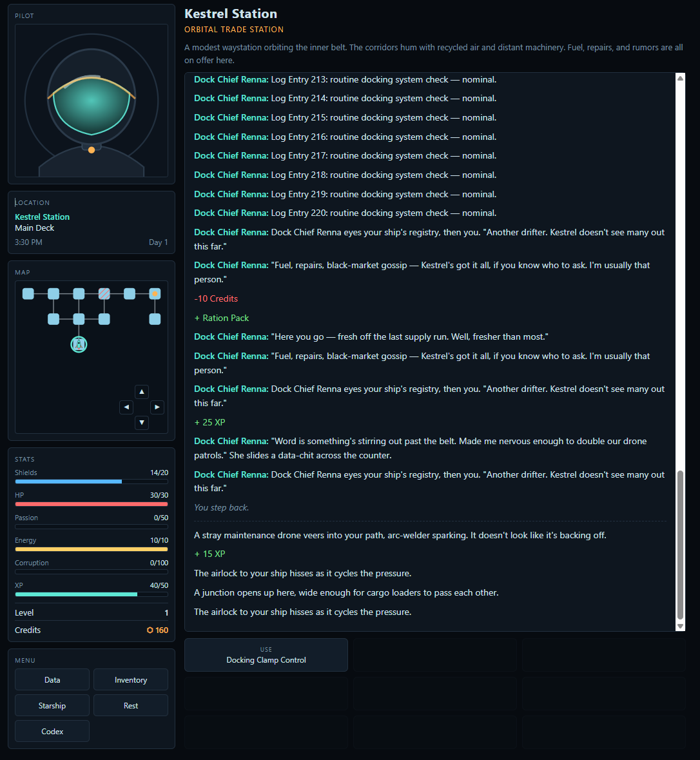The image size is (700, 760).
Task: Click the XP value 40/50
Action: pyautogui.click(x=159, y=585)
